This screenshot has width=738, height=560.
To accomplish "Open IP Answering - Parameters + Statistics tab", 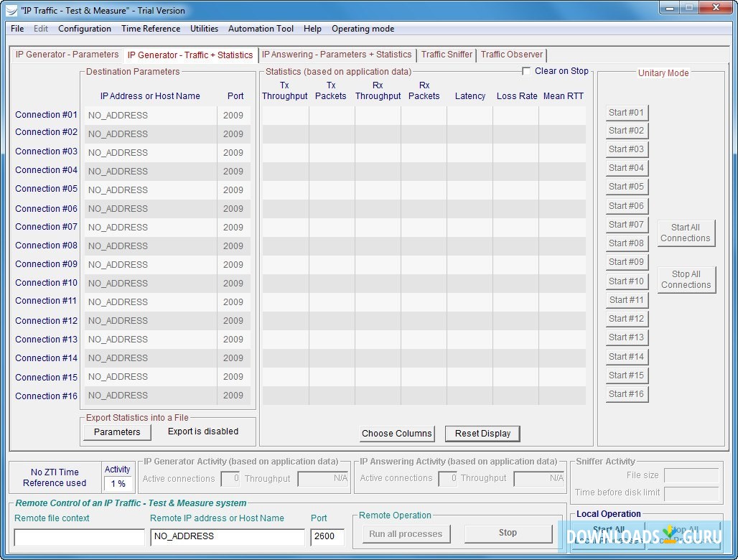I will 337,55.
